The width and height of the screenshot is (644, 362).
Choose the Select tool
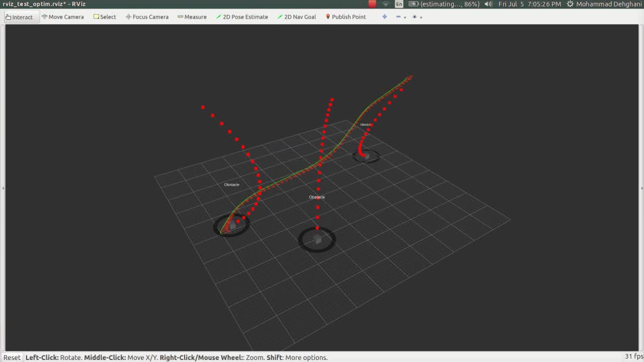105,17
